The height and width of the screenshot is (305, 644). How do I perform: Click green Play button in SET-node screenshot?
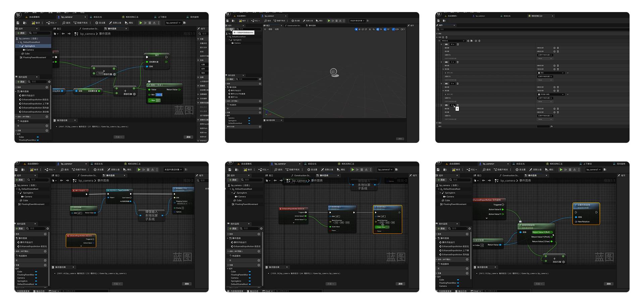pos(141,23)
